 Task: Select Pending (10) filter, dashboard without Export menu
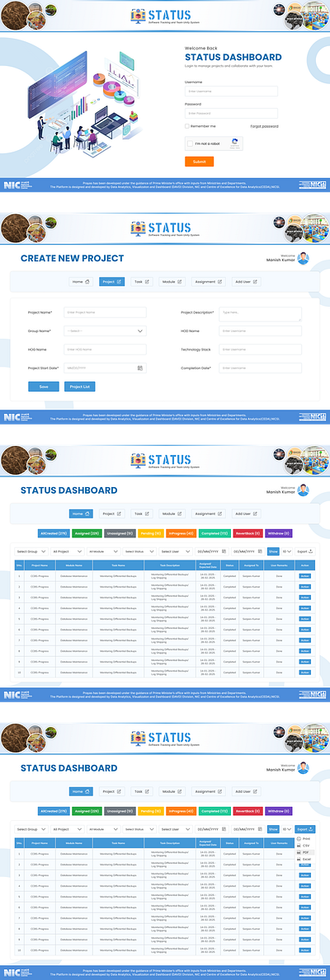pyautogui.click(x=151, y=534)
